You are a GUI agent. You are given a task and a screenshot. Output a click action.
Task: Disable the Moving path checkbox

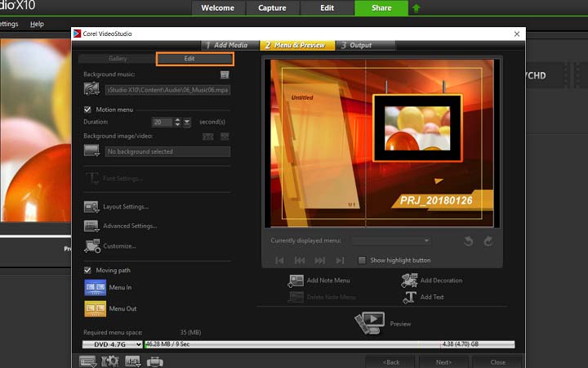tap(88, 270)
